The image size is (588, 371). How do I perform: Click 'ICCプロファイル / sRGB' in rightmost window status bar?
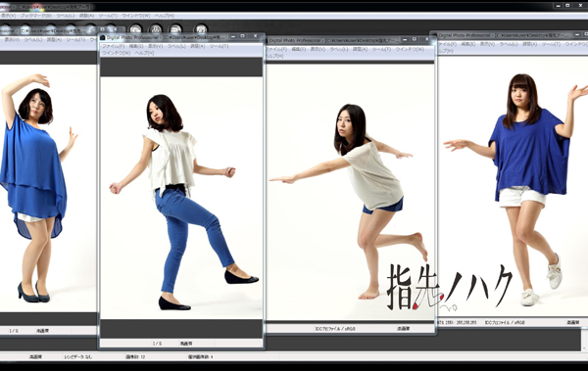point(505,322)
